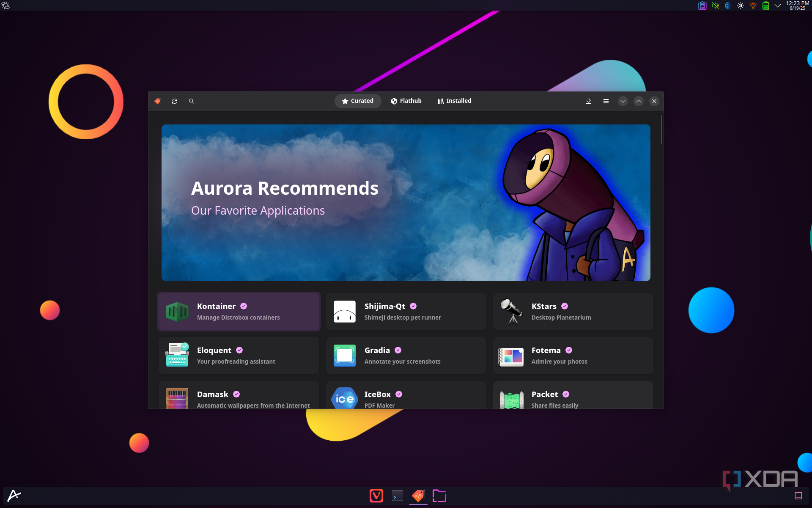
Task: Click IceBox's verified badge
Action: 399,394
